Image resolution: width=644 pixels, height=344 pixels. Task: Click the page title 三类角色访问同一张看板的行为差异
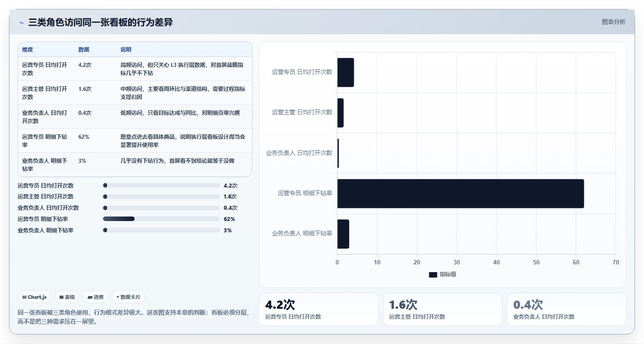coord(100,22)
